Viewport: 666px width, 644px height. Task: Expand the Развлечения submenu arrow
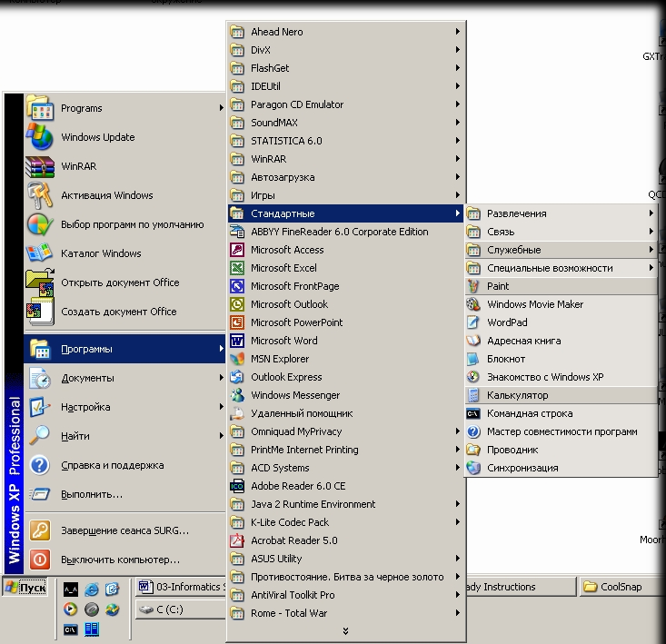(x=651, y=213)
